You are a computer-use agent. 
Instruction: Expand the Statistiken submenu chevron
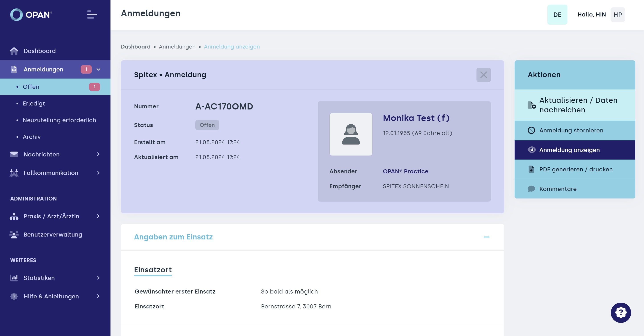(x=98, y=278)
